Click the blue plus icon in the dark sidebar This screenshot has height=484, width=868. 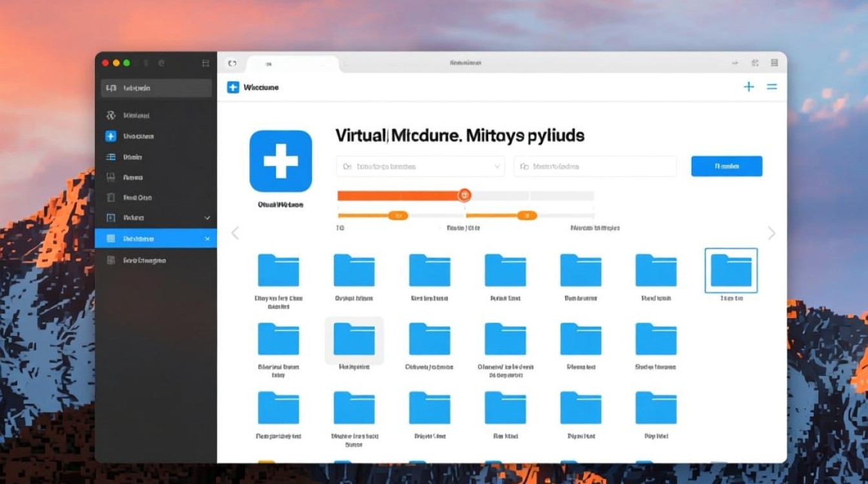[x=110, y=136]
